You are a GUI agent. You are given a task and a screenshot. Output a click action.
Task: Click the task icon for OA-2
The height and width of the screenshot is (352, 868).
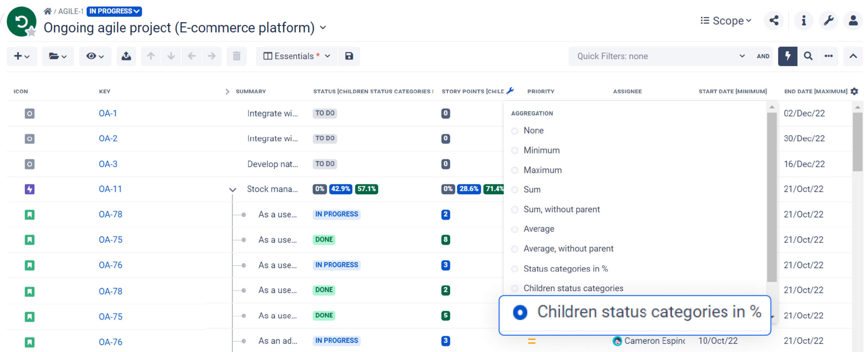pyautogui.click(x=30, y=139)
